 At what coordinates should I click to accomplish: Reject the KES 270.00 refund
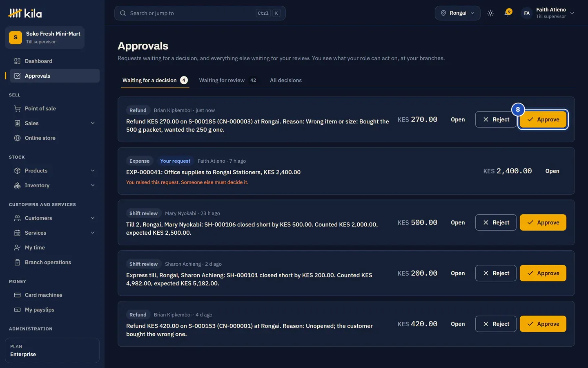pos(496,119)
